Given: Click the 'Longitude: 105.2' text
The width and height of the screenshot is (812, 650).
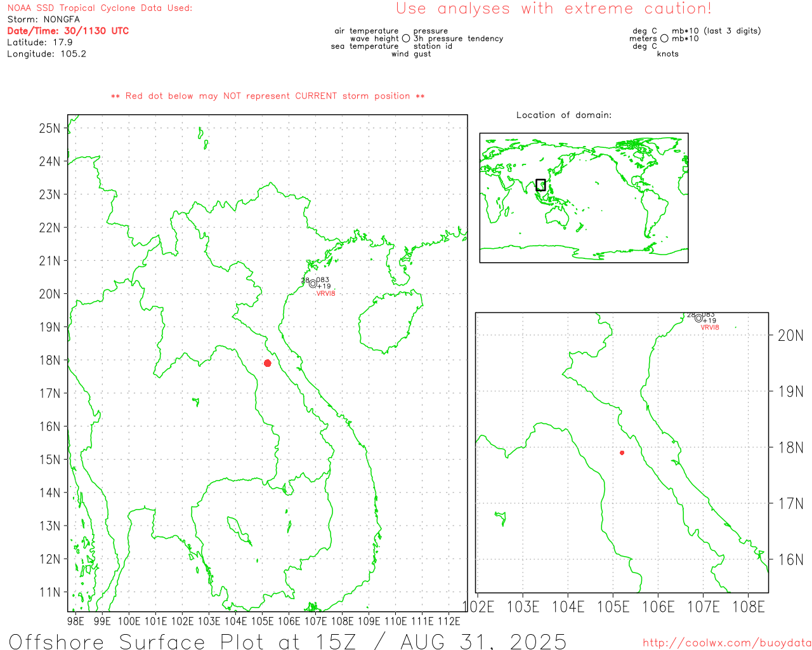Looking at the screenshot, I should click(47, 54).
